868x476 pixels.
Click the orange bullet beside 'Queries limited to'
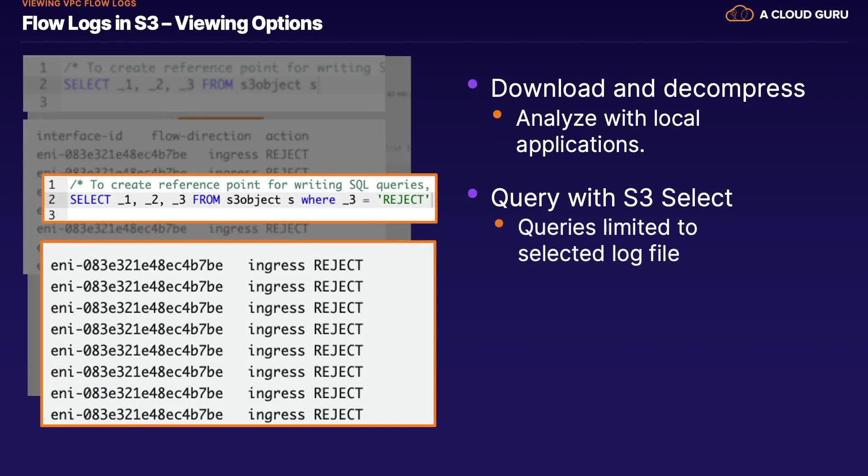(x=499, y=223)
